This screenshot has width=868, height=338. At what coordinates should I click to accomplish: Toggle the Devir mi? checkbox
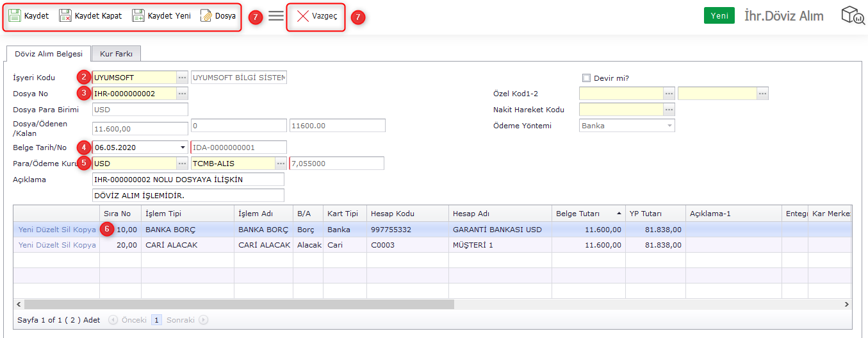tap(586, 78)
